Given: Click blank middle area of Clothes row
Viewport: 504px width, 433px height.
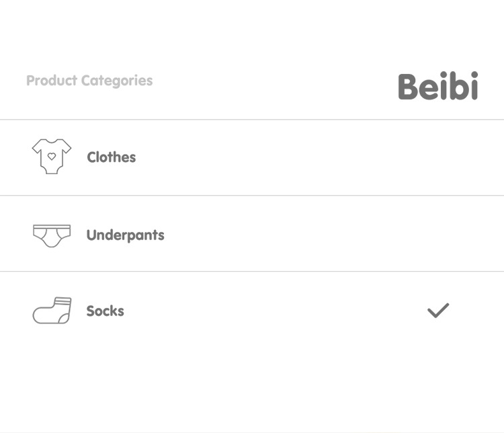Looking at the screenshot, I should (x=269, y=157).
